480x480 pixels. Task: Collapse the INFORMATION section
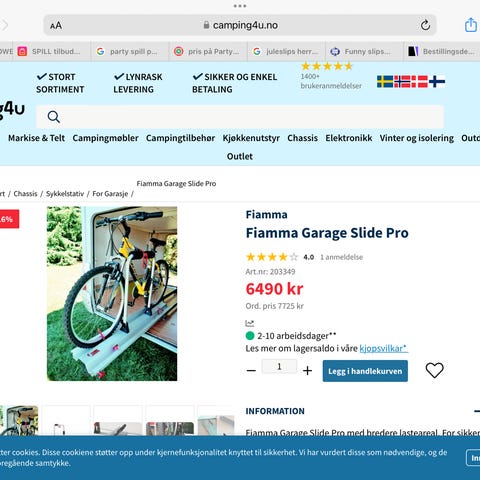coord(477,411)
